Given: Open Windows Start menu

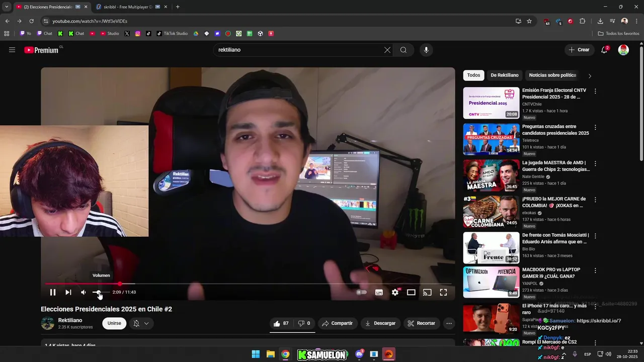Looking at the screenshot, I should pyautogui.click(x=256, y=354).
